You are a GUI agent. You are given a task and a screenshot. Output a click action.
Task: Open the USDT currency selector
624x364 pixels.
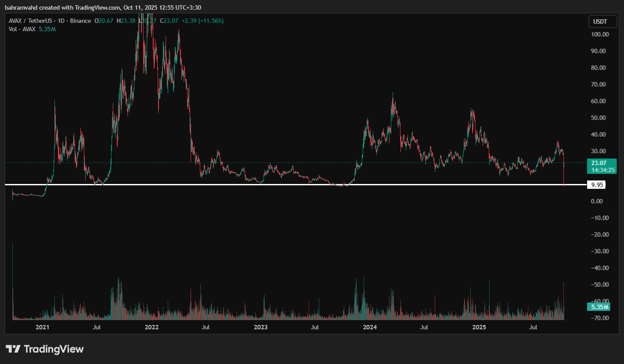(599, 22)
